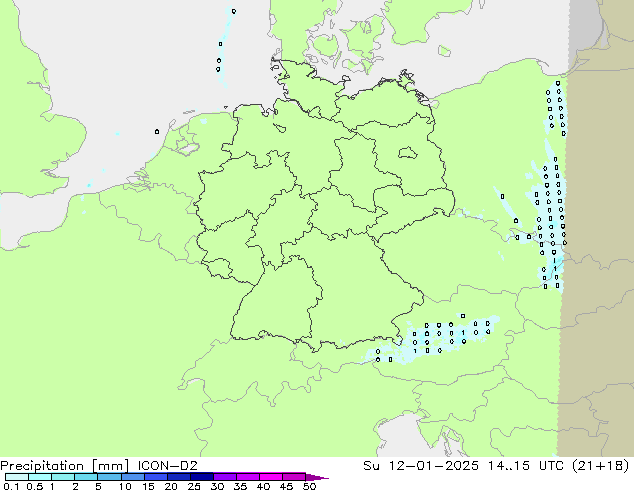Pick the 15–20 mm legend color box
Viewport: 634px width, 490px height.
(x=155, y=477)
